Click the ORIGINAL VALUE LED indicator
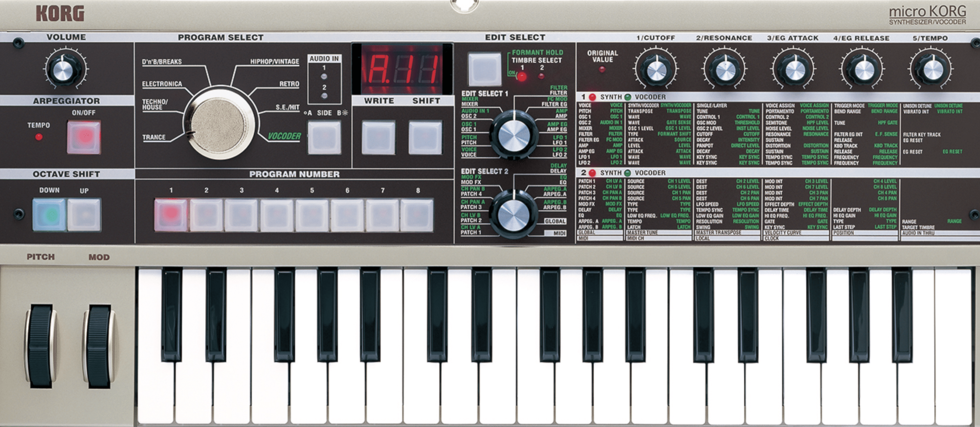The image size is (980, 427). click(602, 69)
